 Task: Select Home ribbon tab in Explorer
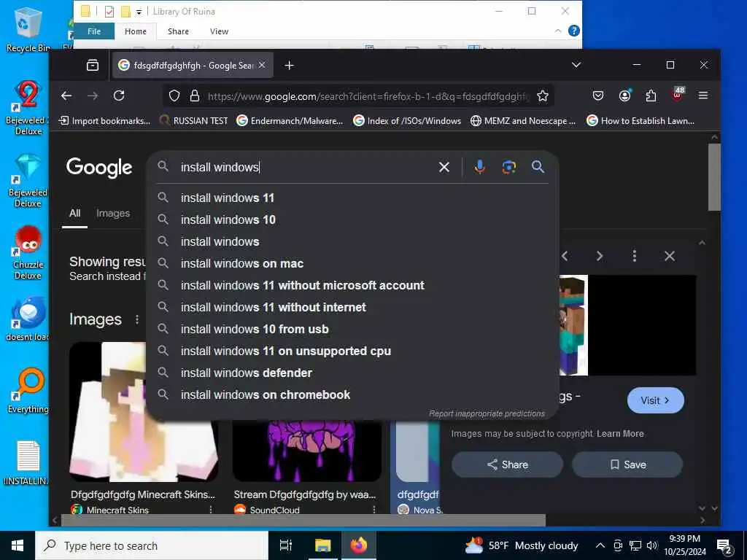[x=135, y=31]
